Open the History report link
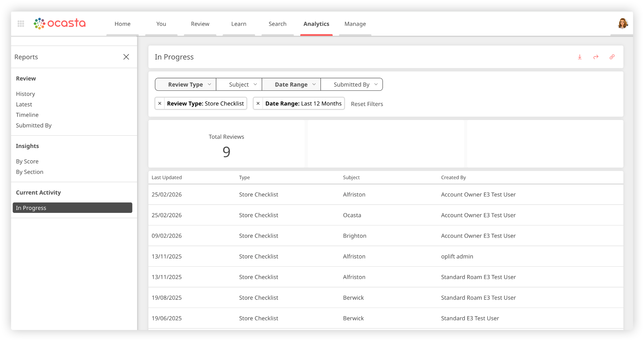 [x=25, y=94]
